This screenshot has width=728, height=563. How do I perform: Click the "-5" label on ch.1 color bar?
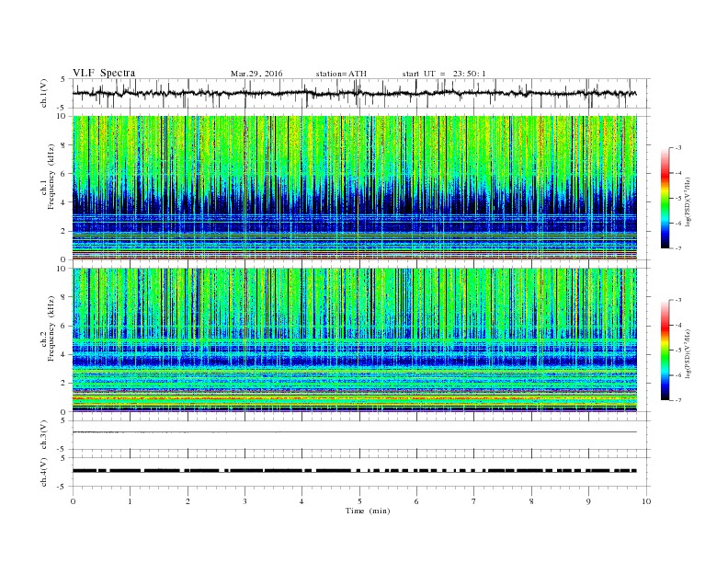(678, 198)
